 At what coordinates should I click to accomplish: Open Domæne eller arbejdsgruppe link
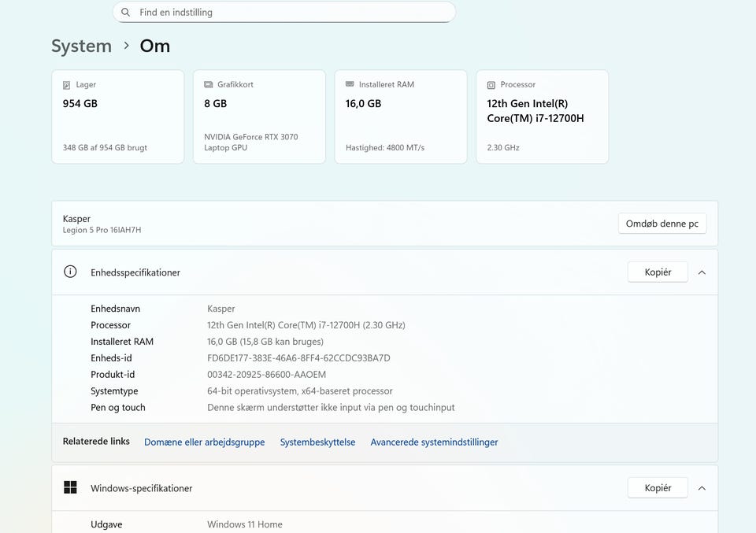pos(205,442)
